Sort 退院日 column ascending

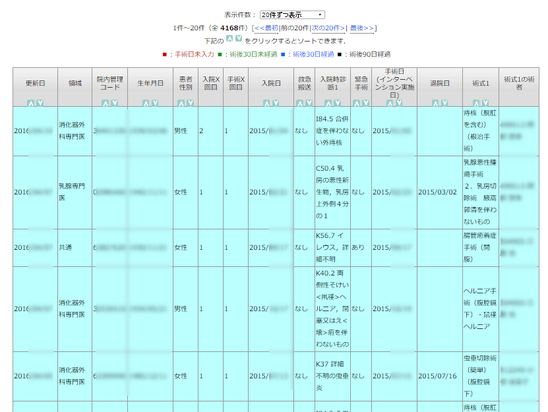coord(435,103)
